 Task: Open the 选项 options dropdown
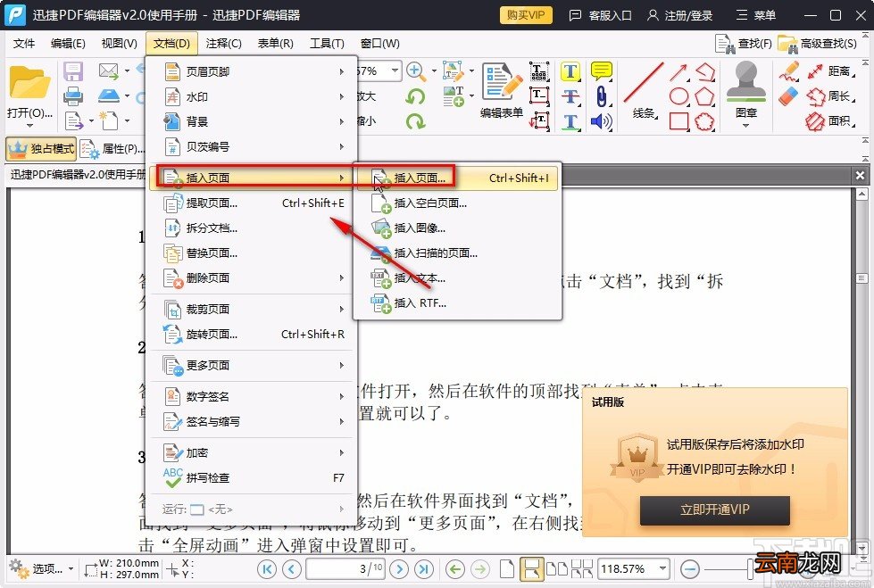coord(42,569)
